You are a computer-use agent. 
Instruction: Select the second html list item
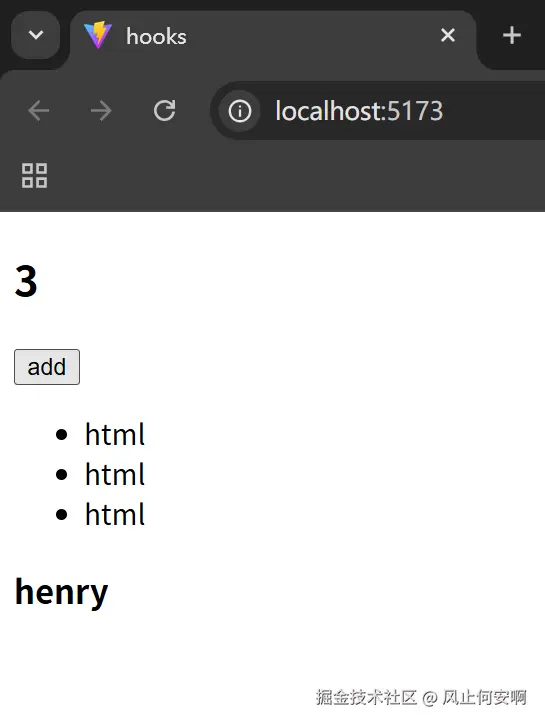coord(115,474)
